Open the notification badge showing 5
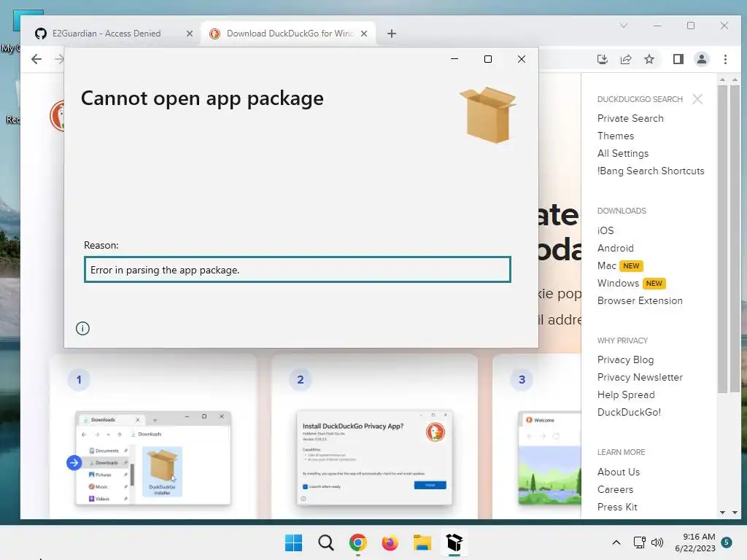This screenshot has height=560, width=747. click(727, 542)
